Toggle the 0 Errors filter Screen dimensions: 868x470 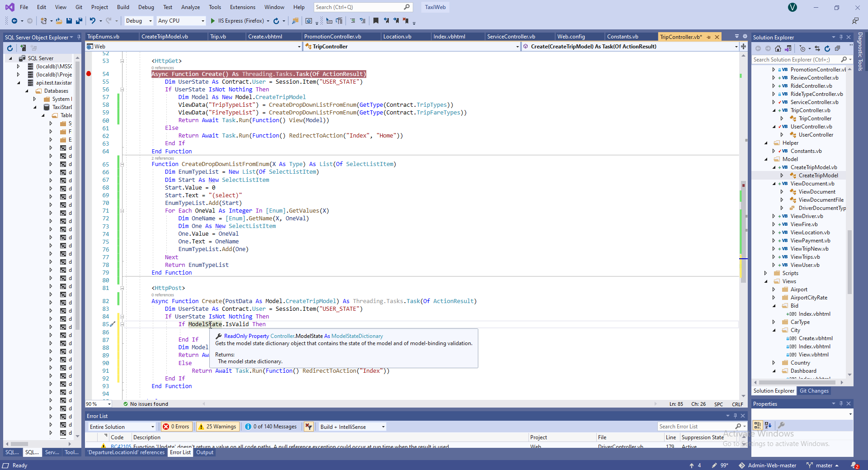176,427
